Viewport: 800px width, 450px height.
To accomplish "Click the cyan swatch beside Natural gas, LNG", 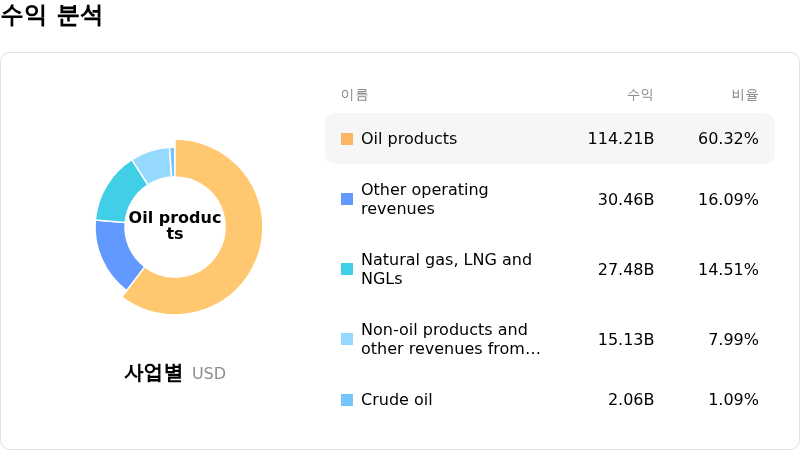I will (347, 269).
